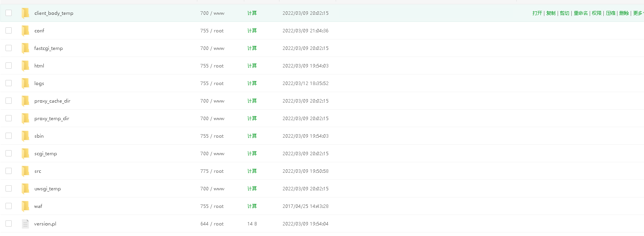Viewport: 644px width, 236px height.
Task: Check the sbin row checkbox
Action: tap(9, 136)
